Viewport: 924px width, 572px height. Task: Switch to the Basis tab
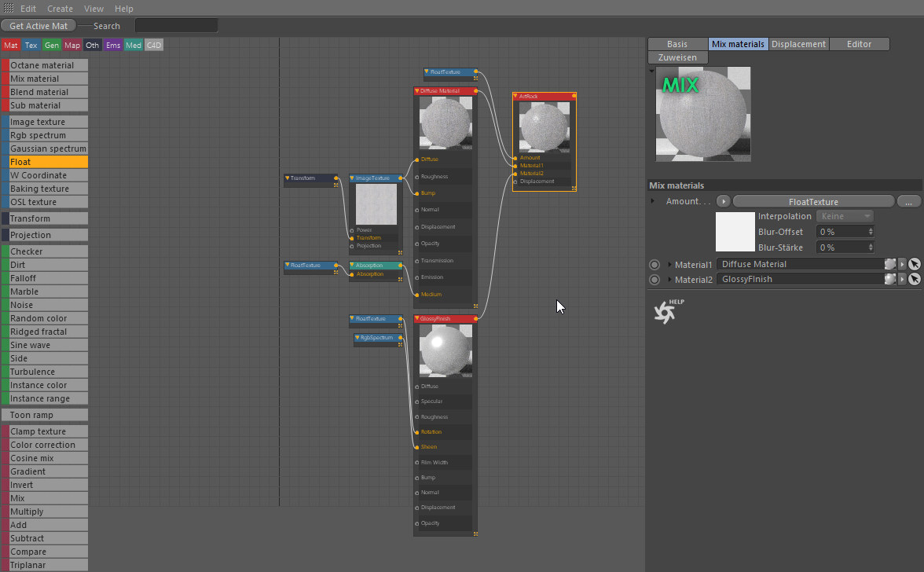pos(677,44)
